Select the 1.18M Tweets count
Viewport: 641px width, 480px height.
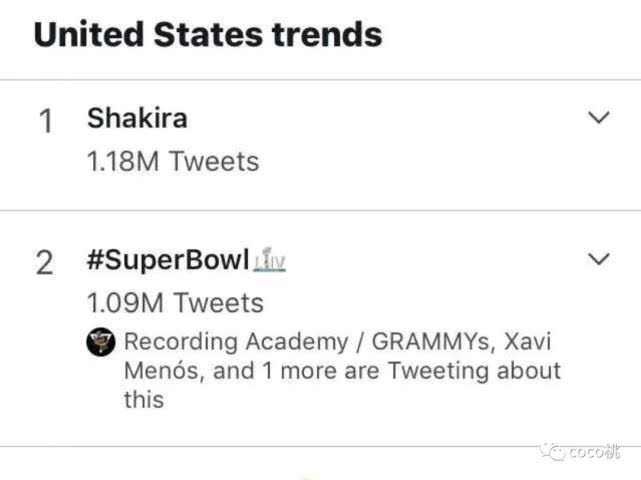[173, 161]
